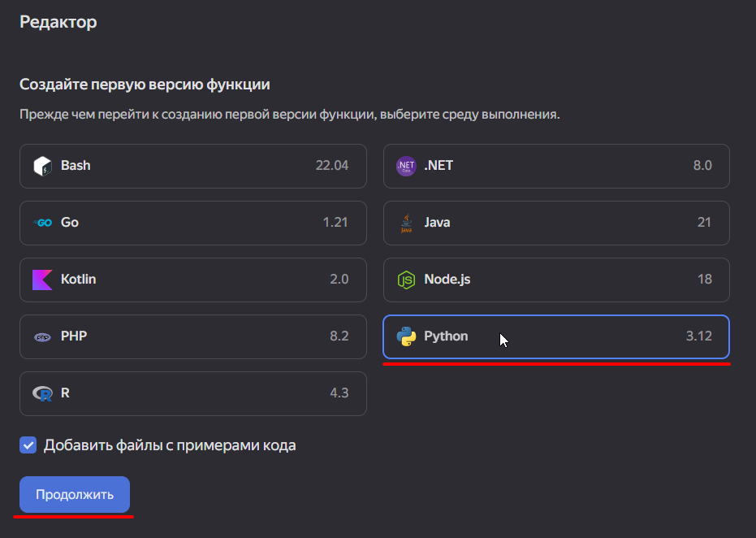Click Node.js version 18 value
Image resolution: width=756 pixels, height=538 pixels.
pos(704,280)
